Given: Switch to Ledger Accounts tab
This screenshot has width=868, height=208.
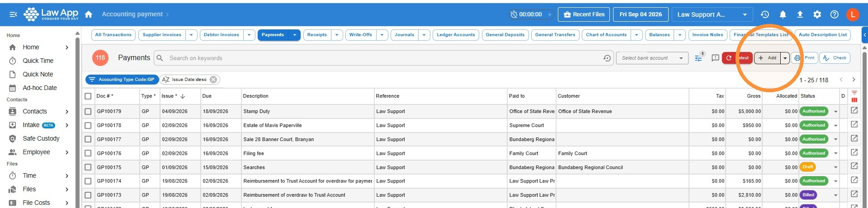Looking at the screenshot, I should click(456, 35).
